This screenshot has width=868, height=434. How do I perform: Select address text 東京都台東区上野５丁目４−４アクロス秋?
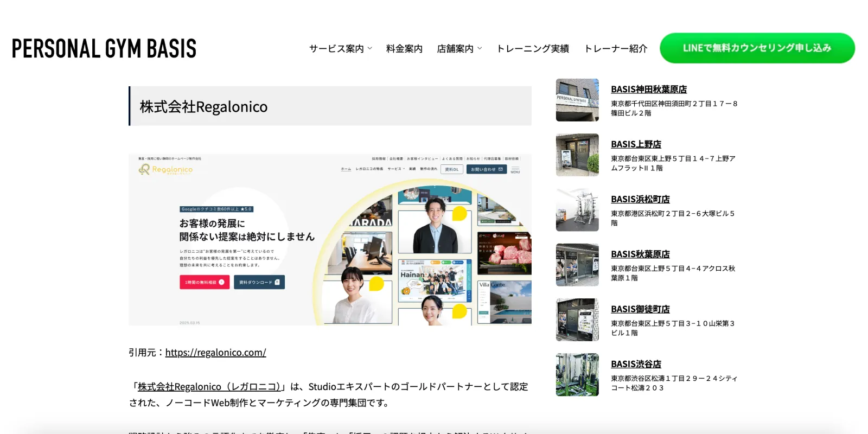(x=673, y=269)
